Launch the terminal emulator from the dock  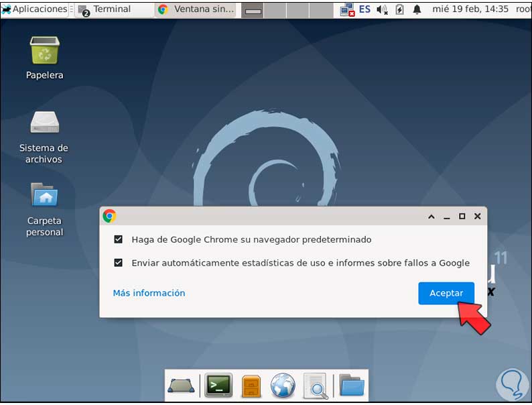point(219,386)
